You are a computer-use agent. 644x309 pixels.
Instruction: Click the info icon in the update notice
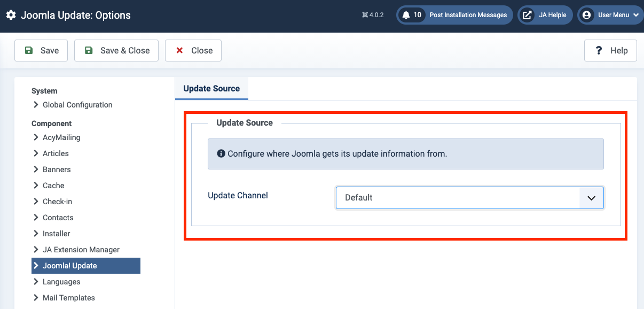(221, 153)
